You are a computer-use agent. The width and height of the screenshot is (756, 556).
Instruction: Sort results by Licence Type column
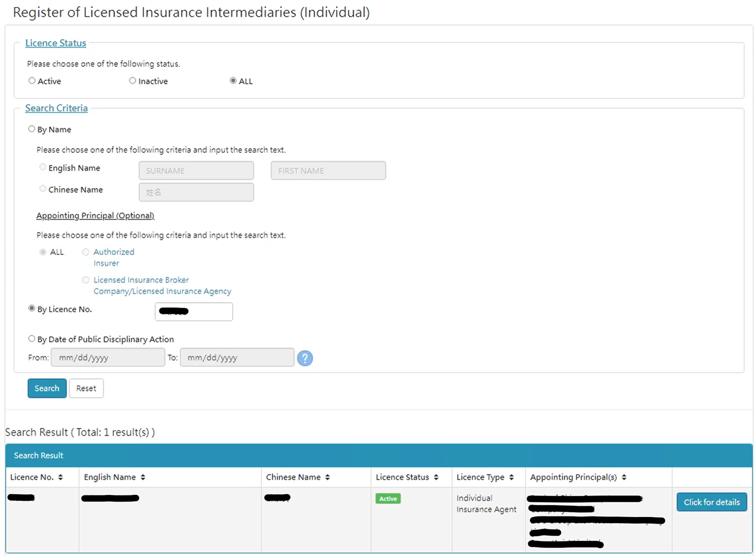pos(511,477)
